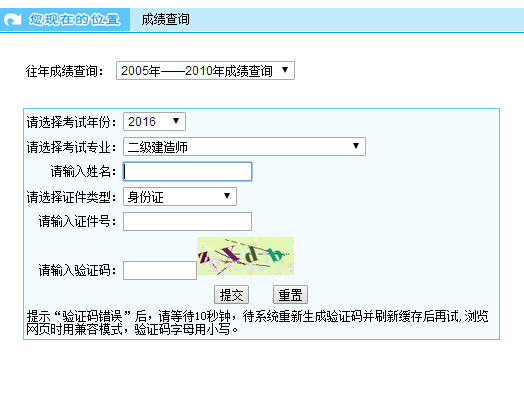The height and width of the screenshot is (417, 524).
Task: Click the 往年成绩查询 label text
Action: coord(64,71)
